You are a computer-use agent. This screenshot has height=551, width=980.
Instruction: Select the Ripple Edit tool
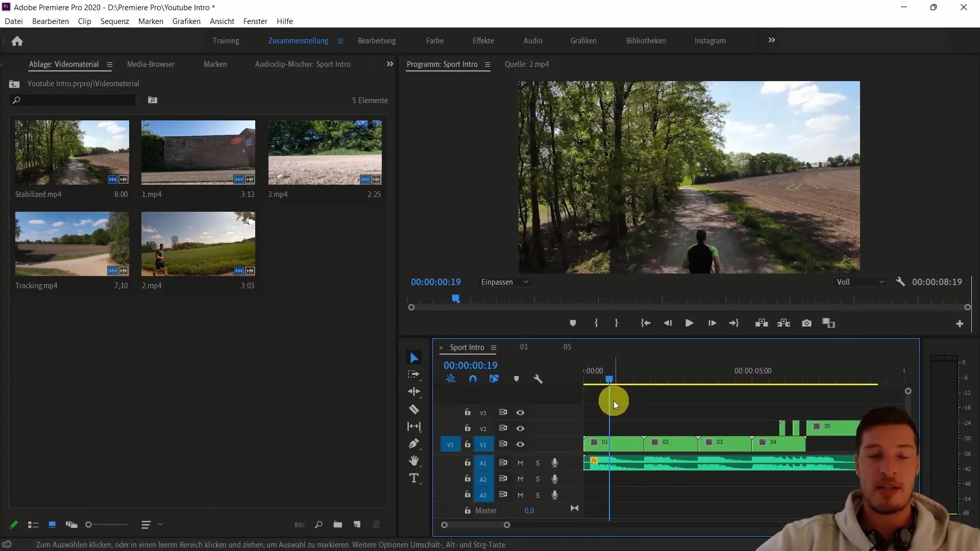coord(414,391)
